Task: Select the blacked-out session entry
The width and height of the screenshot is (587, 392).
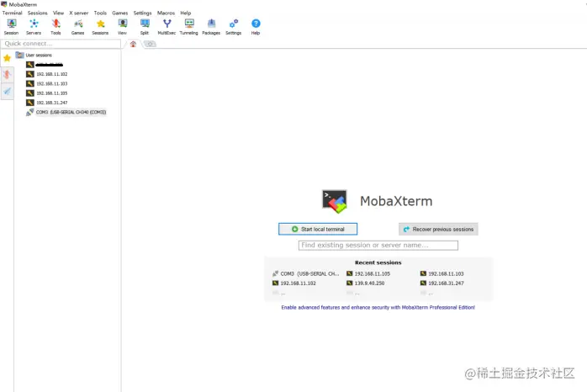Action: pyautogui.click(x=45, y=65)
